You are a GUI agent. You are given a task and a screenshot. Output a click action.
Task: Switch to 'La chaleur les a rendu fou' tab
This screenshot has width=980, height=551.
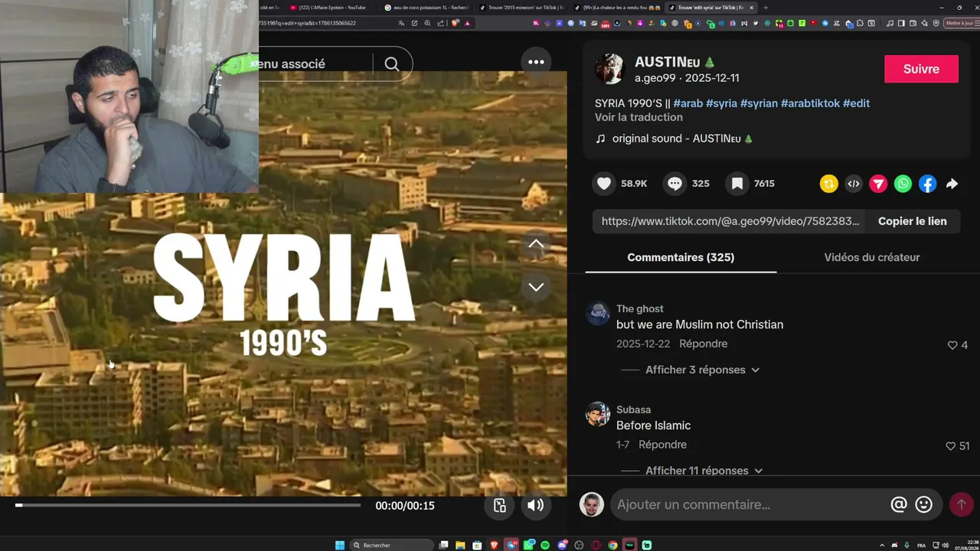pyautogui.click(x=616, y=8)
